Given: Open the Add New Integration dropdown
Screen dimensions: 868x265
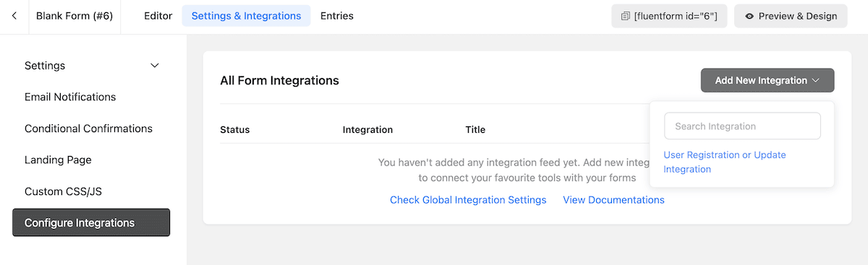Looking at the screenshot, I should coord(767,80).
